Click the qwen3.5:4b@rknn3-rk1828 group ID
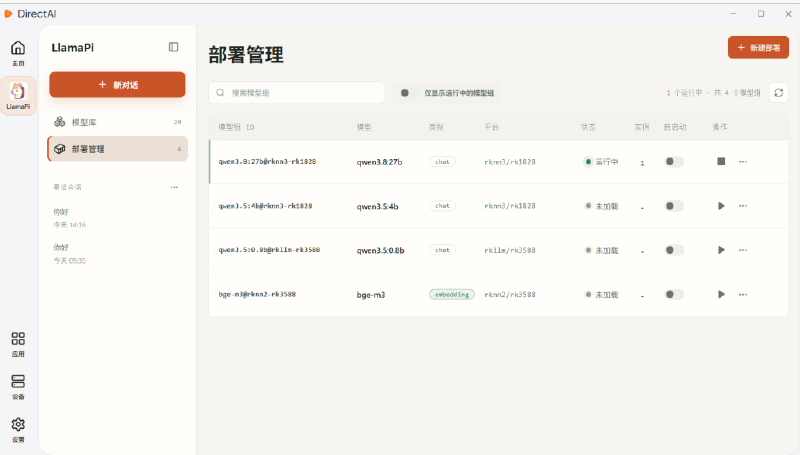 click(265, 206)
